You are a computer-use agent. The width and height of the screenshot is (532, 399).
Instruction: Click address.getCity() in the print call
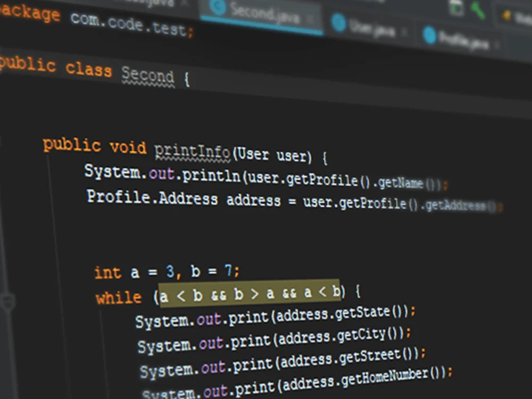coord(340,336)
